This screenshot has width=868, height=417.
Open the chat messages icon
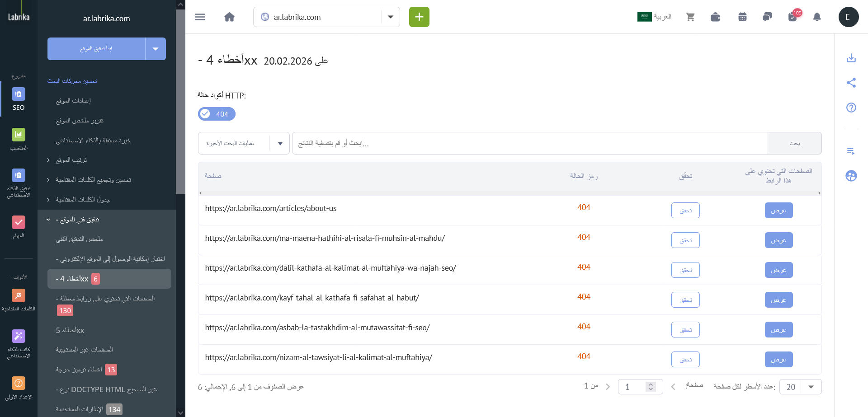[767, 17]
